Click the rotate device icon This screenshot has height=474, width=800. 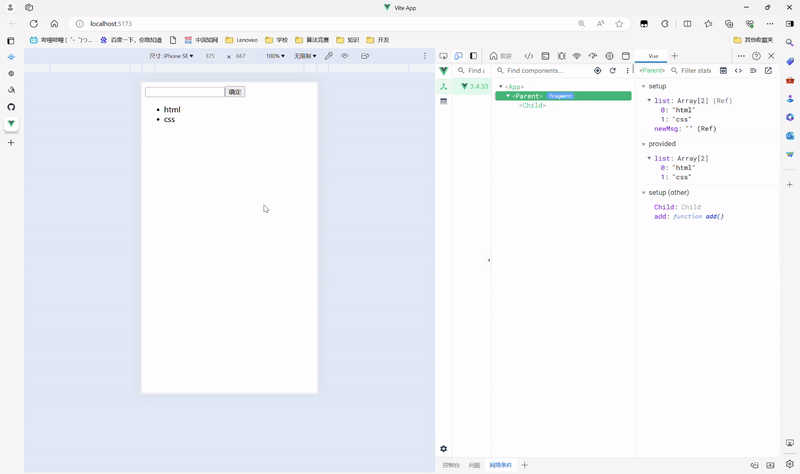tap(365, 56)
